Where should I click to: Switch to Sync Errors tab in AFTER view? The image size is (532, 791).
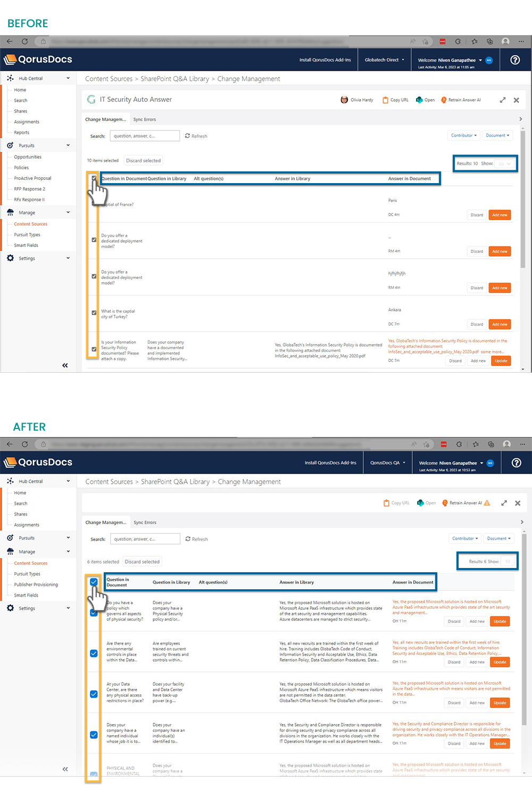pyautogui.click(x=145, y=522)
